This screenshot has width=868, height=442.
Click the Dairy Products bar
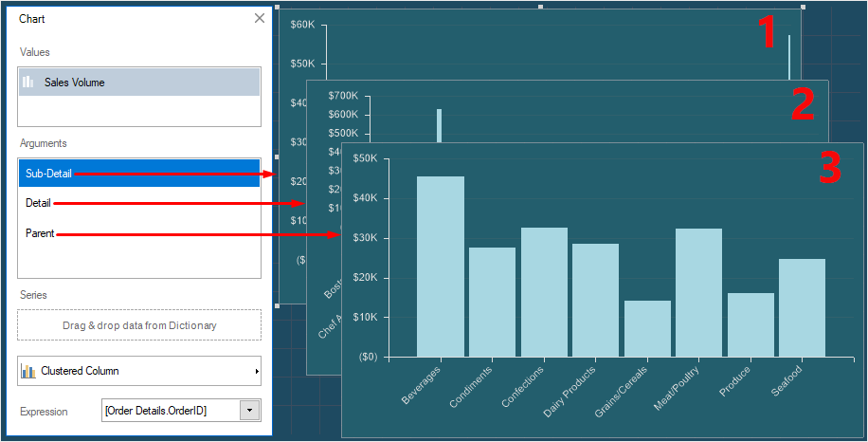(595, 300)
